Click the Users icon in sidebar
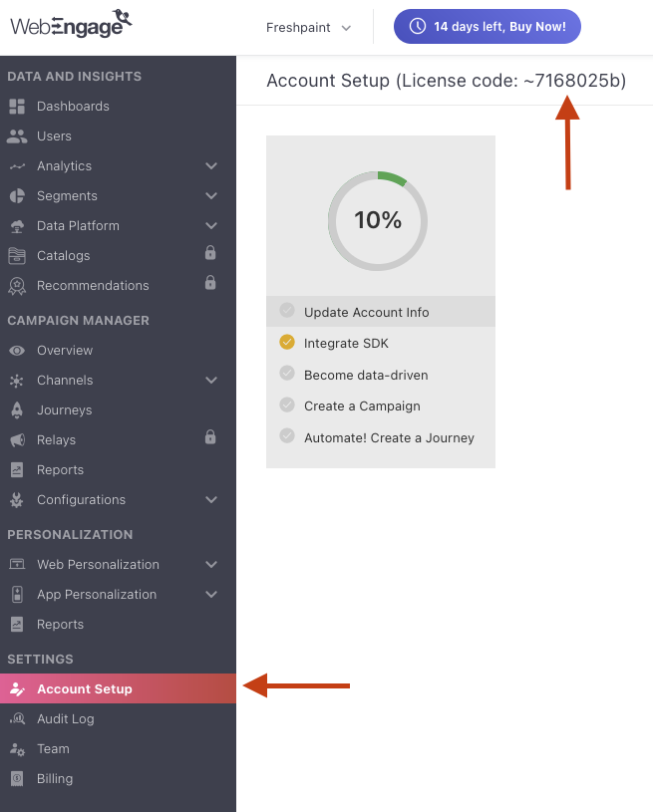This screenshot has height=812, width=653. [17, 136]
